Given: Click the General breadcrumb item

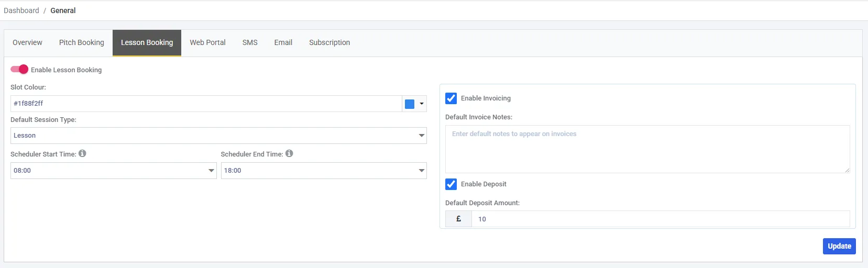Looking at the screenshot, I should click(x=63, y=10).
